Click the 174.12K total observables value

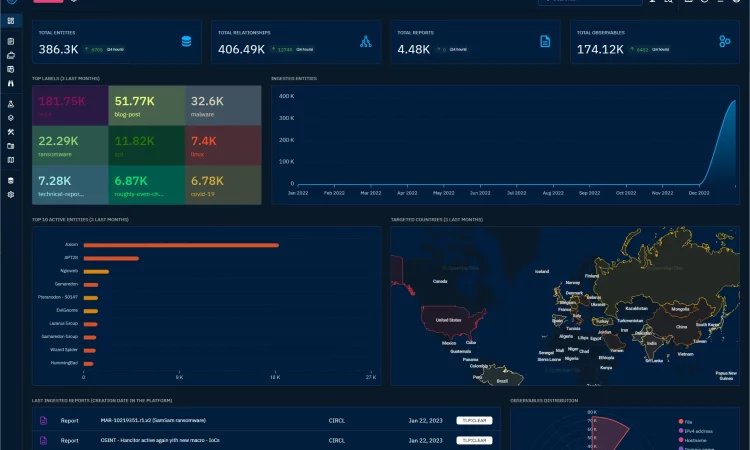click(600, 49)
